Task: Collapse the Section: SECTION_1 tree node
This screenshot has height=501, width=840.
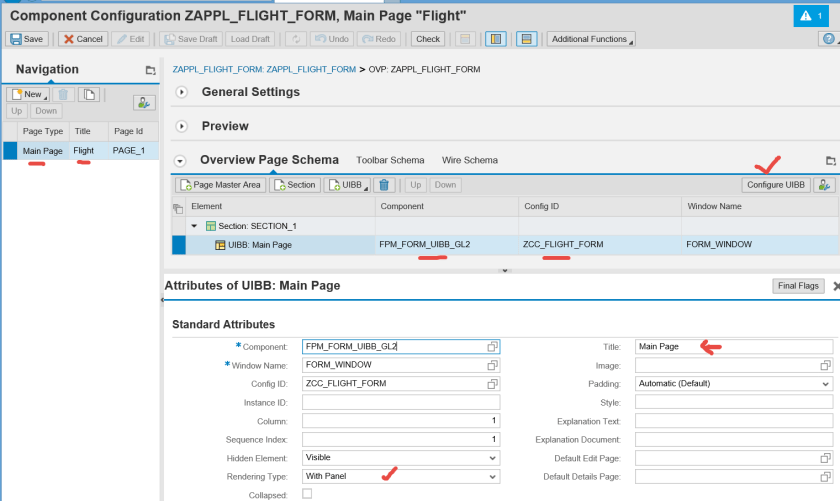Action: pyautogui.click(x=195, y=226)
